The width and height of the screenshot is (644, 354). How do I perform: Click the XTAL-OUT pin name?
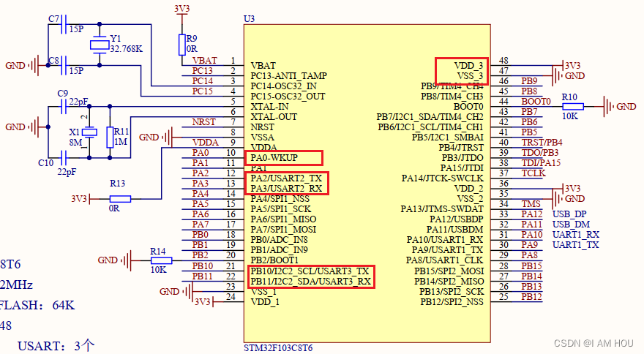click(274, 117)
